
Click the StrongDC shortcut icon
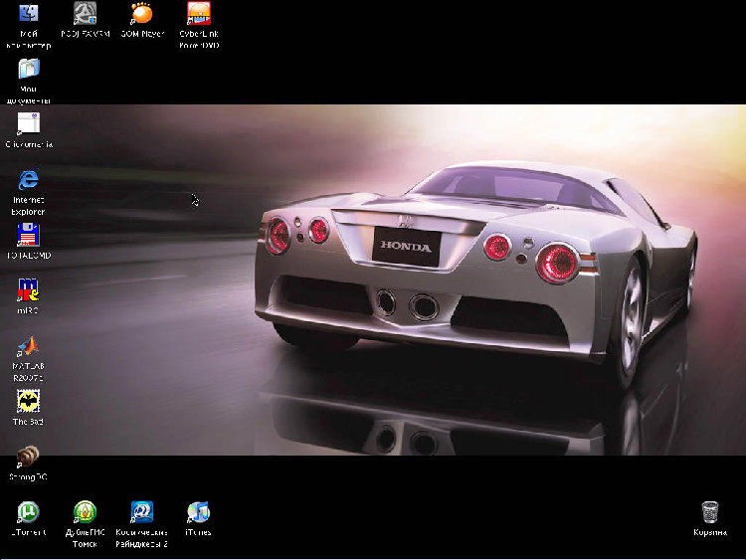(x=29, y=457)
